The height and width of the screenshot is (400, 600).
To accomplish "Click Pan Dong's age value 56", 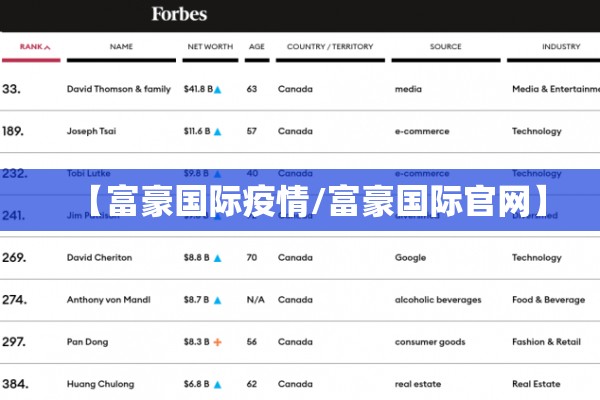I will (251, 342).
